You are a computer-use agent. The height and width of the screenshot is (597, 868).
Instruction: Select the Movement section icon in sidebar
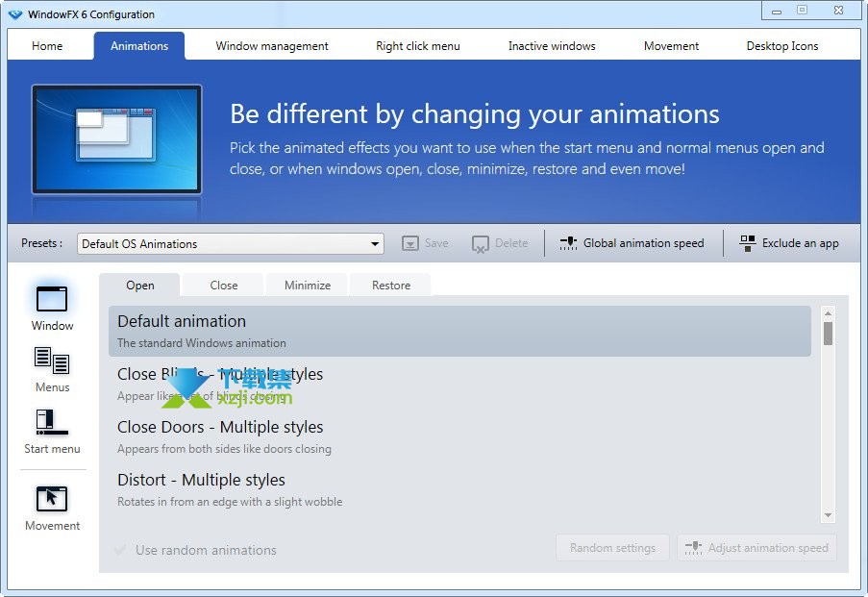click(52, 499)
